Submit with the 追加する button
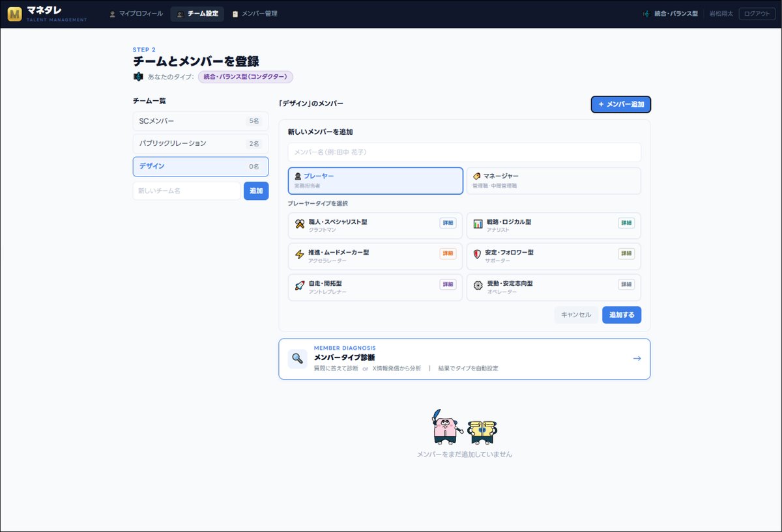The width and height of the screenshot is (782, 532). click(622, 315)
